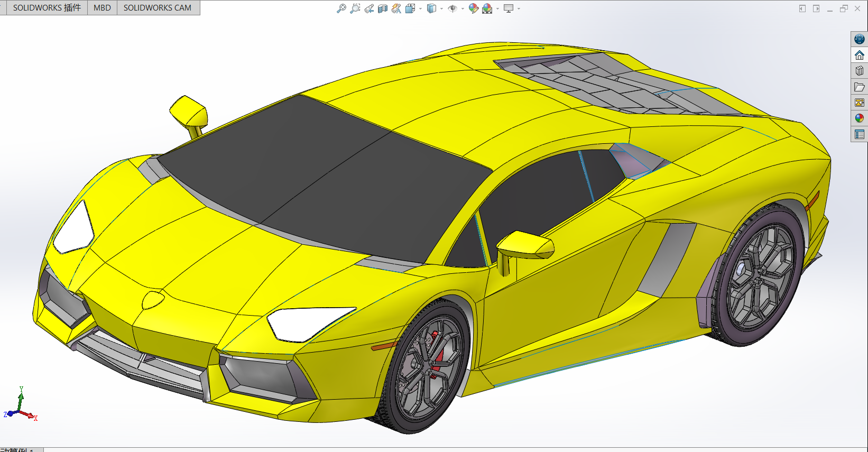Open the SOLIDWORKS Resources home tab
The height and width of the screenshot is (452, 868).
coord(860,55)
